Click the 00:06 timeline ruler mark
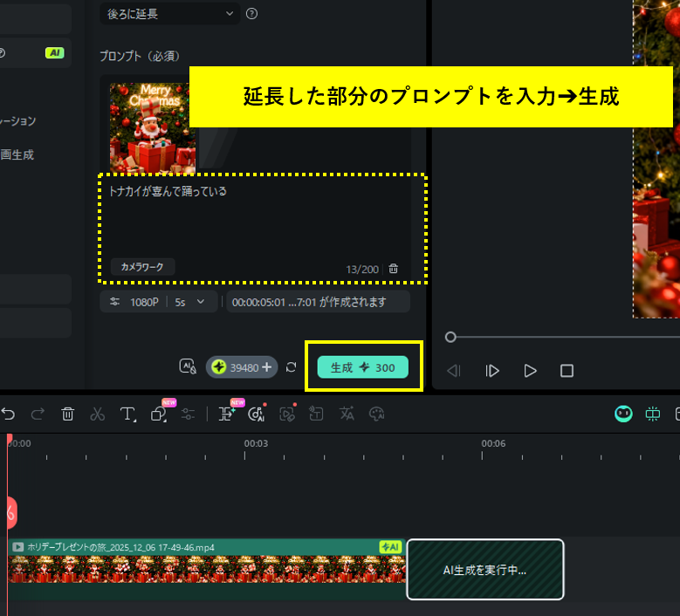This screenshot has width=680, height=616. tap(493, 443)
